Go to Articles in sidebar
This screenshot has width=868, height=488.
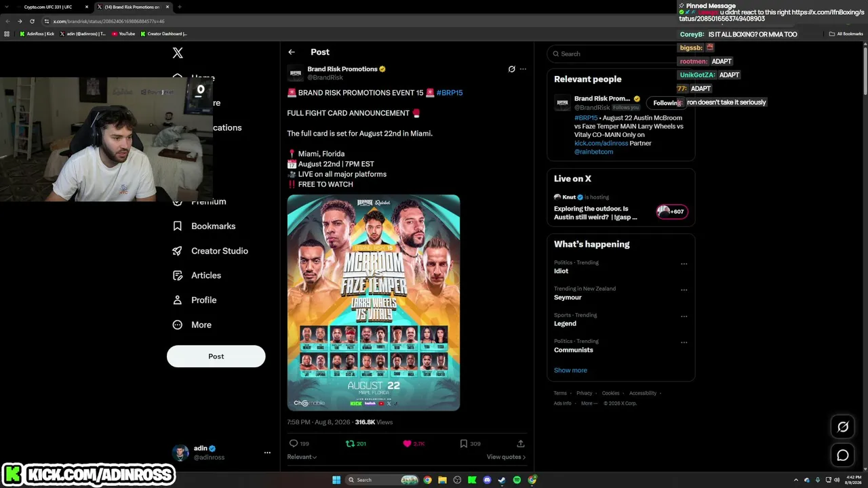(197, 275)
